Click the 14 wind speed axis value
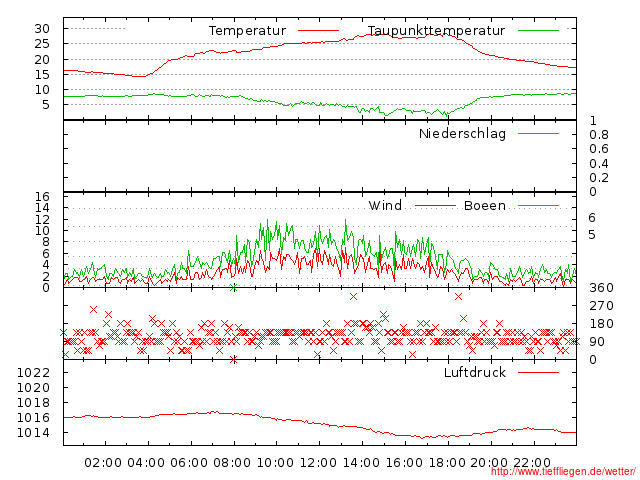640x480 pixels. click(x=42, y=208)
